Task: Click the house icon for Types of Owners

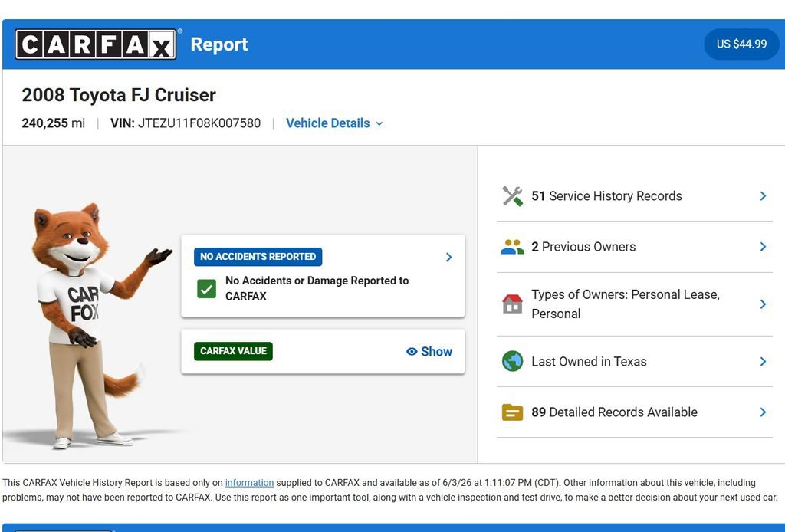Action: (x=512, y=304)
